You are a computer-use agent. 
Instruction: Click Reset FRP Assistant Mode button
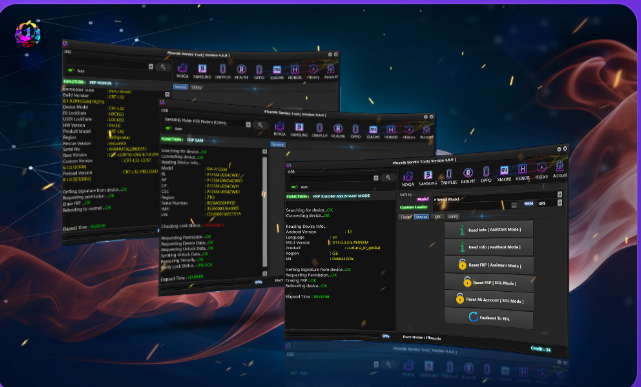point(489,265)
